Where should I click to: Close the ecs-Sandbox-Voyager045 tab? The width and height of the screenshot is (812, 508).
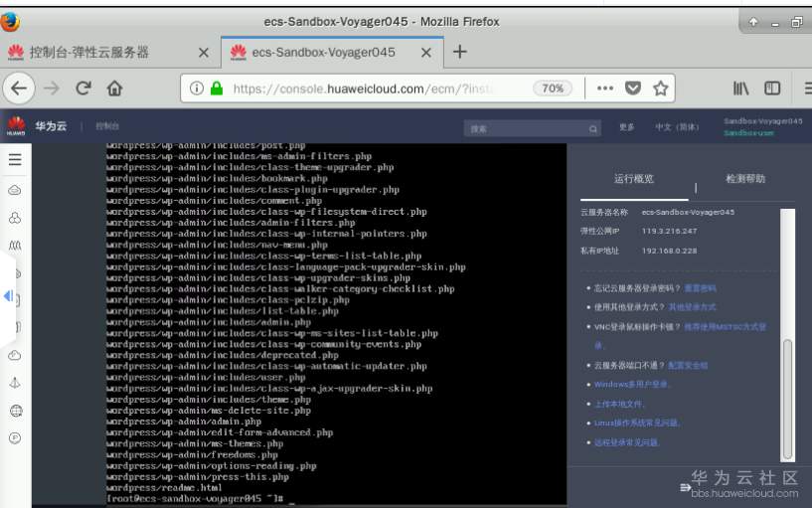[425, 53]
